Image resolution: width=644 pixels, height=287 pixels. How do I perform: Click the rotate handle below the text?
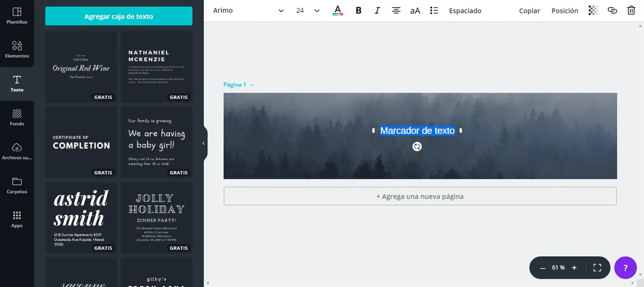417,147
